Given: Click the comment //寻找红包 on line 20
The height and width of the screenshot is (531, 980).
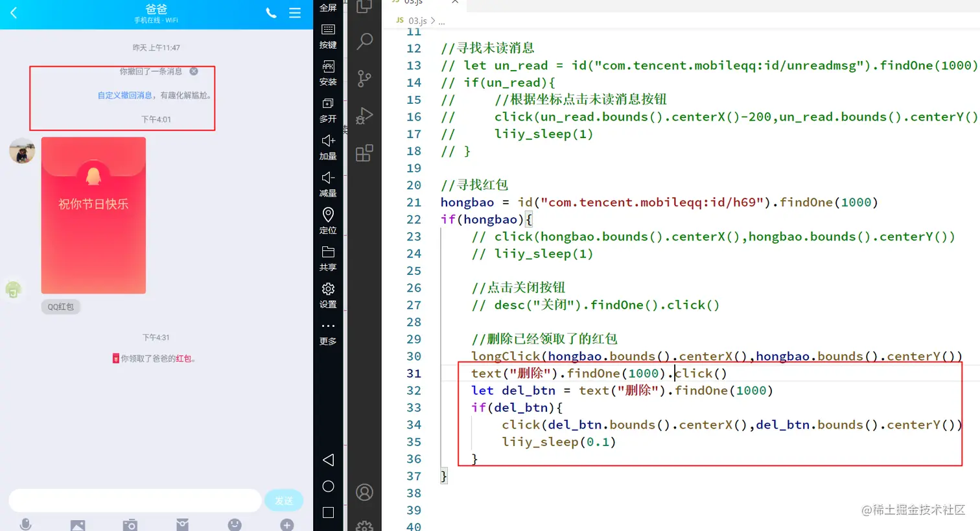Looking at the screenshot, I should tap(474, 185).
